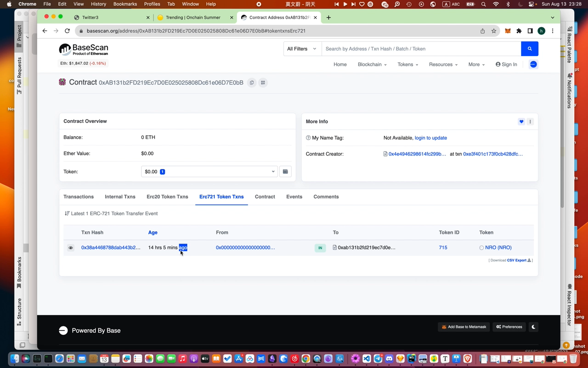
Task: Click the blue heart watchlist icon
Action: click(x=521, y=122)
